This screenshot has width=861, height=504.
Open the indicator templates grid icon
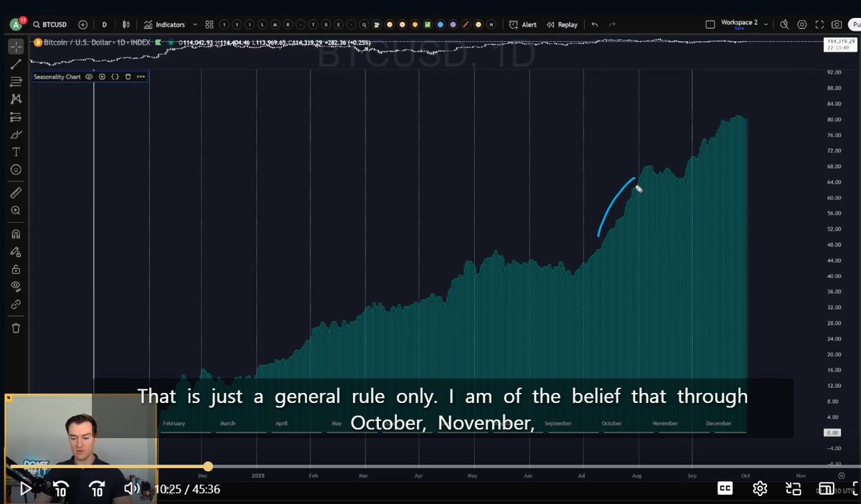(209, 24)
